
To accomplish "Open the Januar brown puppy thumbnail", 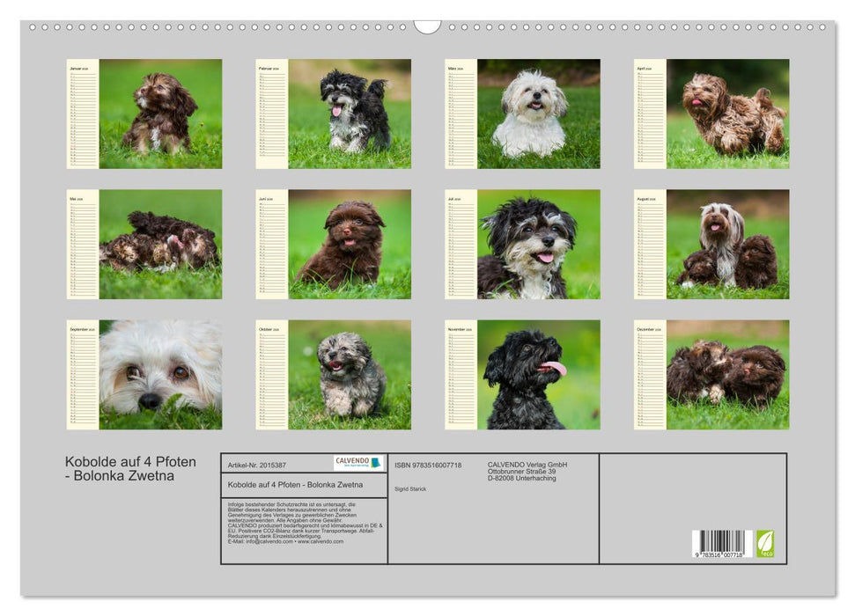I will (160, 114).
